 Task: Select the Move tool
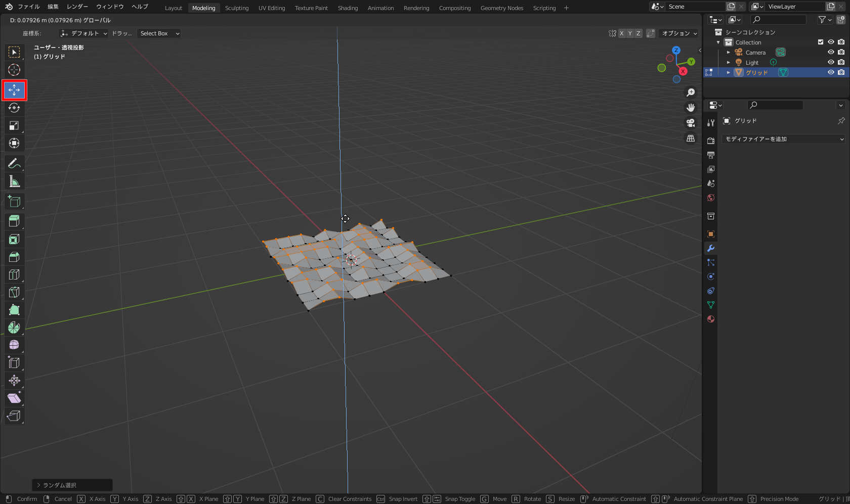pos(14,90)
